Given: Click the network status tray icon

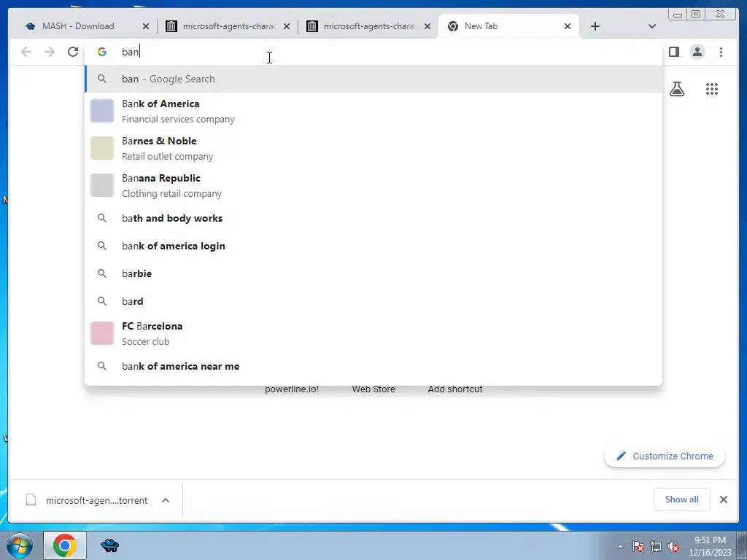Looking at the screenshot, I should [x=656, y=547].
